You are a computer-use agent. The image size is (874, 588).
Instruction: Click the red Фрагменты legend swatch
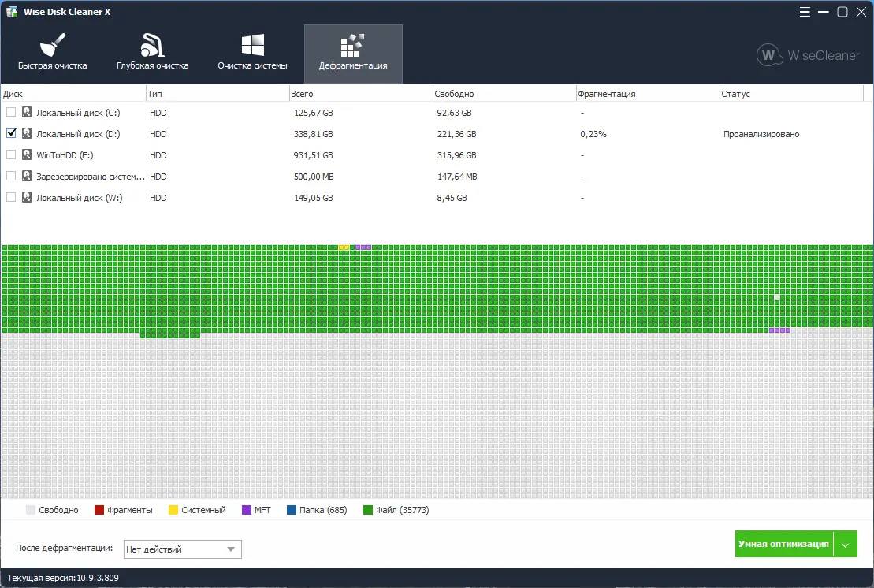point(99,510)
